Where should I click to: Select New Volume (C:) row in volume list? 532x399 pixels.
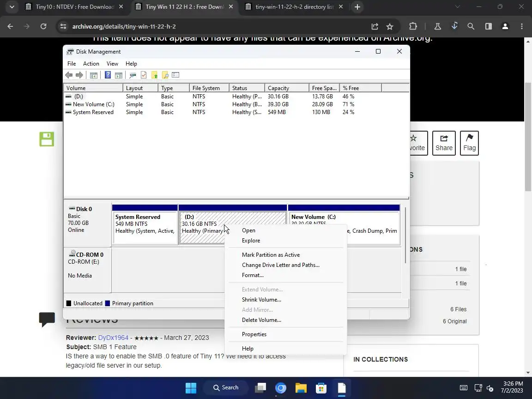[x=236, y=104]
